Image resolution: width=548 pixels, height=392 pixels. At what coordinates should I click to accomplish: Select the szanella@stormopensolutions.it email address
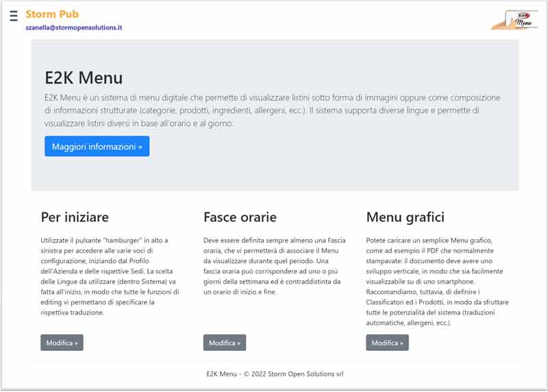(x=74, y=27)
